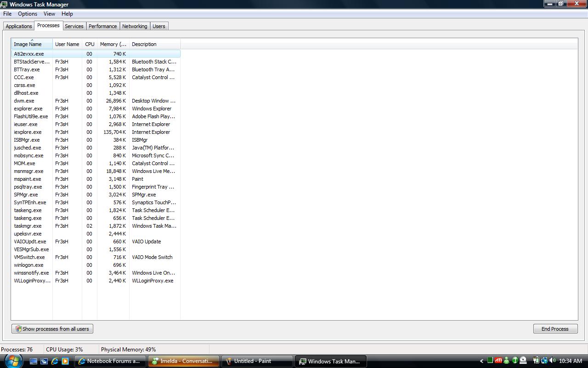Launch Windows Media Player from Quick Launch

[x=65, y=361]
